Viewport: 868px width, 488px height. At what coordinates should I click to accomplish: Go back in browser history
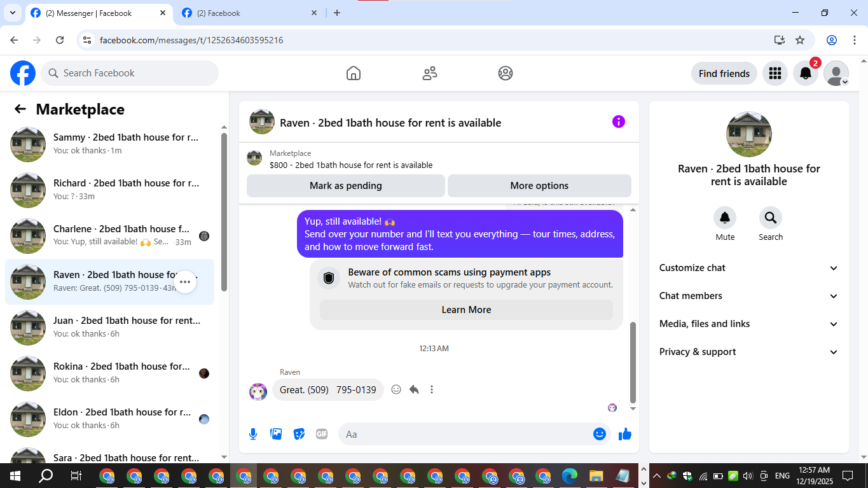tap(14, 40)
